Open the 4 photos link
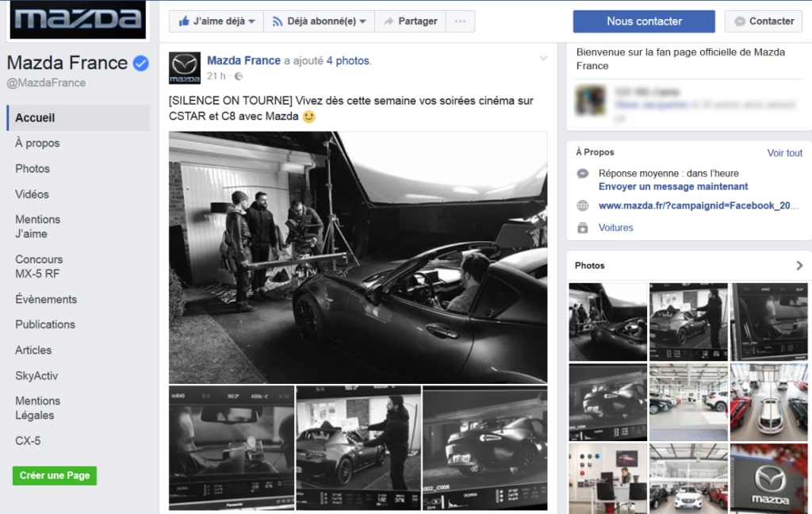Image resolution: width=812 pixels, height=514 pixels. coord(348,60)
